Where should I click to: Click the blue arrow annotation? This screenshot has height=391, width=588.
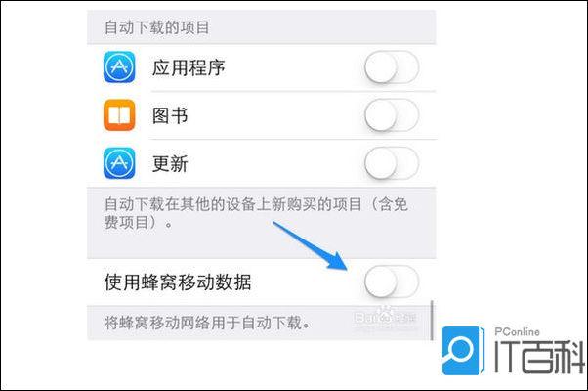312,245
